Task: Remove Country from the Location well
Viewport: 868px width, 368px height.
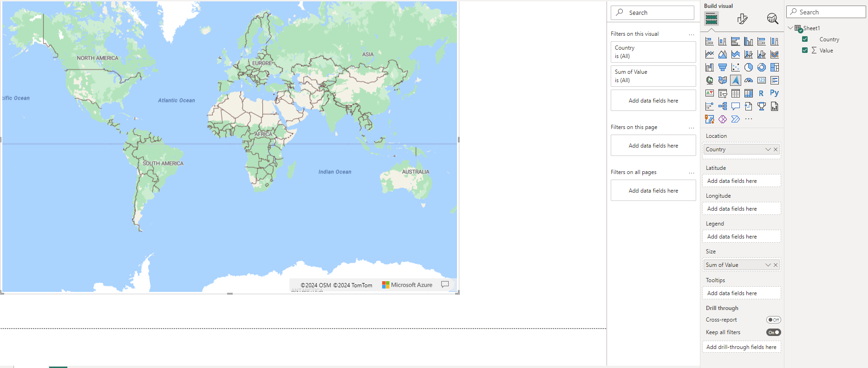Action: pyautogui.click(x=776, y=149)
